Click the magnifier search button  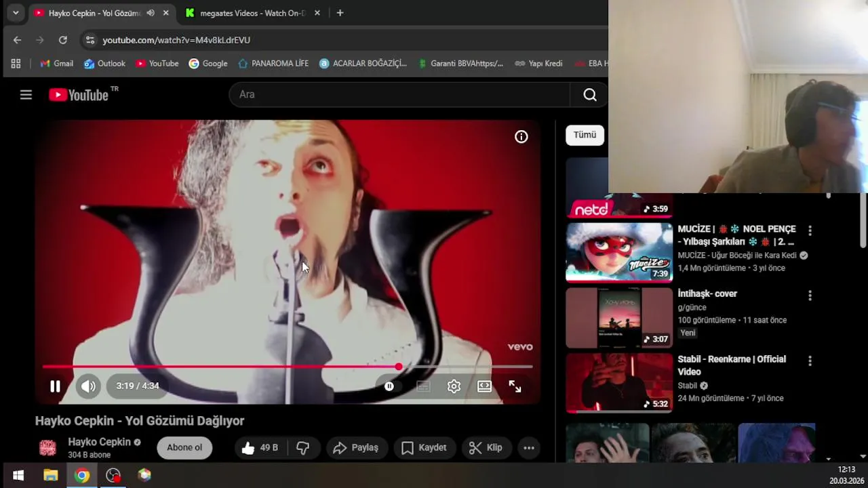point(590,95)
